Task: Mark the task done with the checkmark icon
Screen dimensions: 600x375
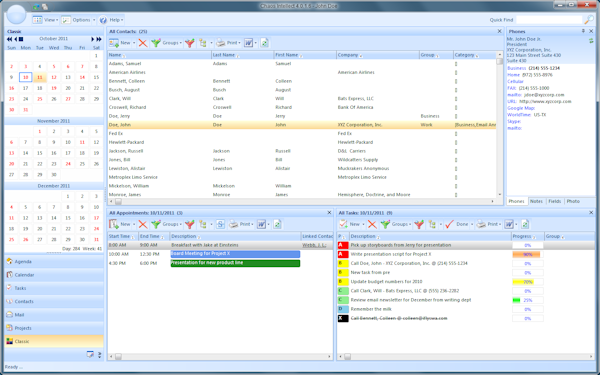Action: click(449, 224)
